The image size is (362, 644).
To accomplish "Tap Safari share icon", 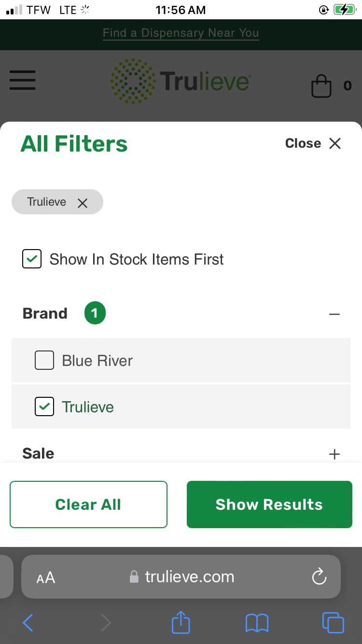I will (181, 622).
